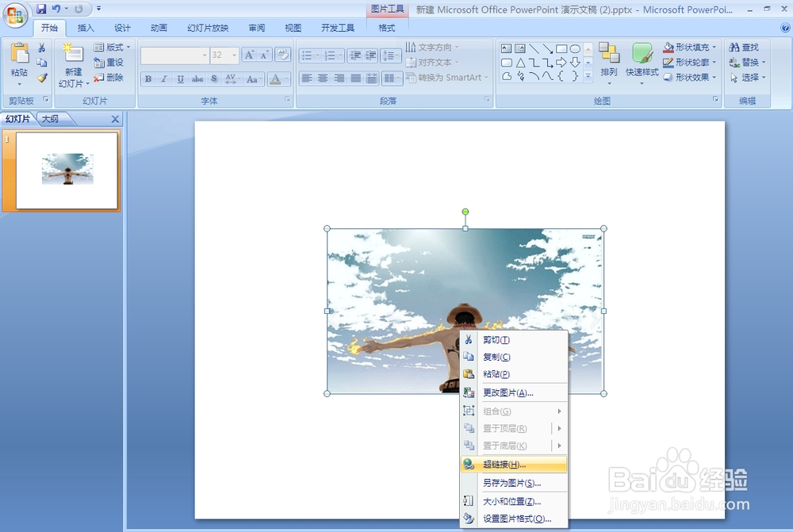Viewport: 793px width, 532px height.
Task: Click the New Slide icon
Action: 73,53
